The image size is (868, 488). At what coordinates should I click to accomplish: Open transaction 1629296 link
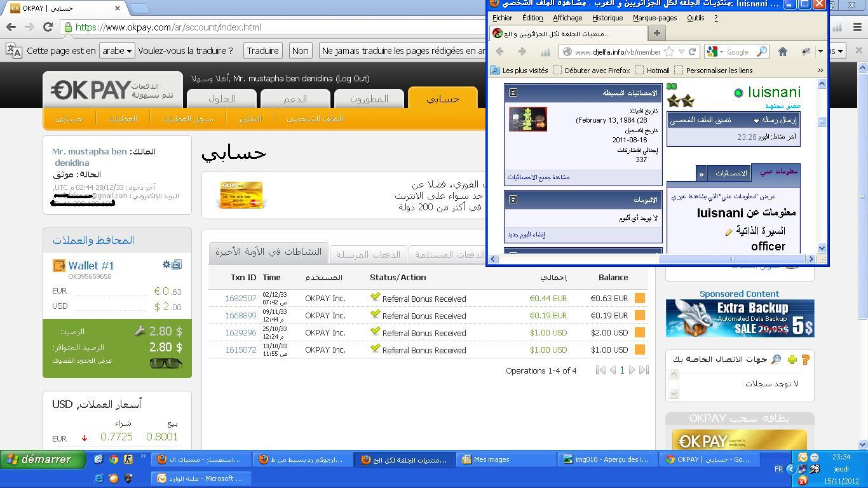[x=241, y=332]
